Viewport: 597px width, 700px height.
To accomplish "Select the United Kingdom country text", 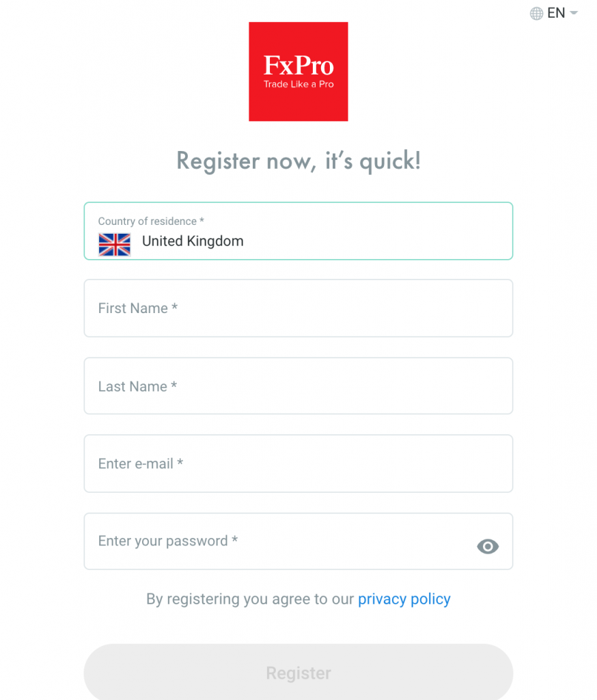I will [193, 241].
